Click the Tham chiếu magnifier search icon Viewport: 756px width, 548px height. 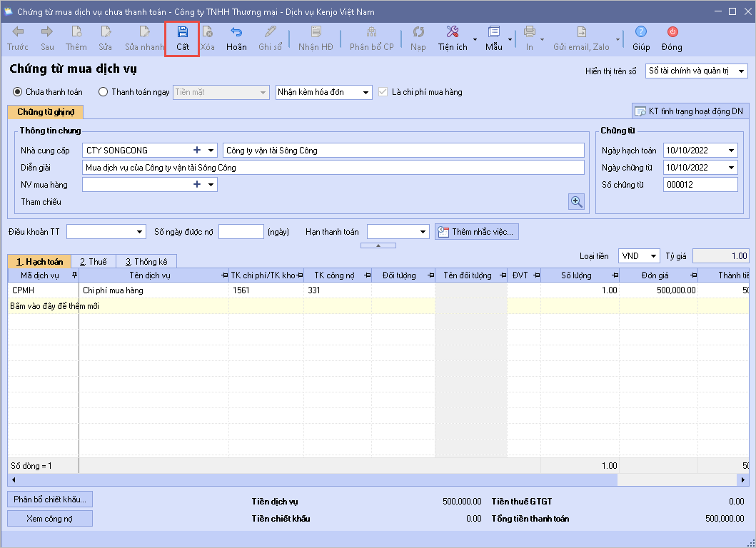coord(576,201)
